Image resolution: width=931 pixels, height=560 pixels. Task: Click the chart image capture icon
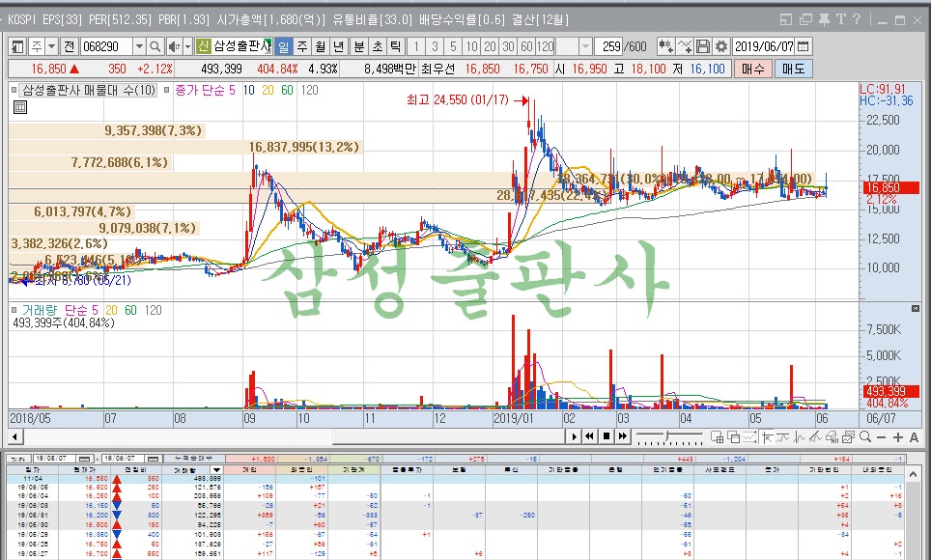click(848, 437)
